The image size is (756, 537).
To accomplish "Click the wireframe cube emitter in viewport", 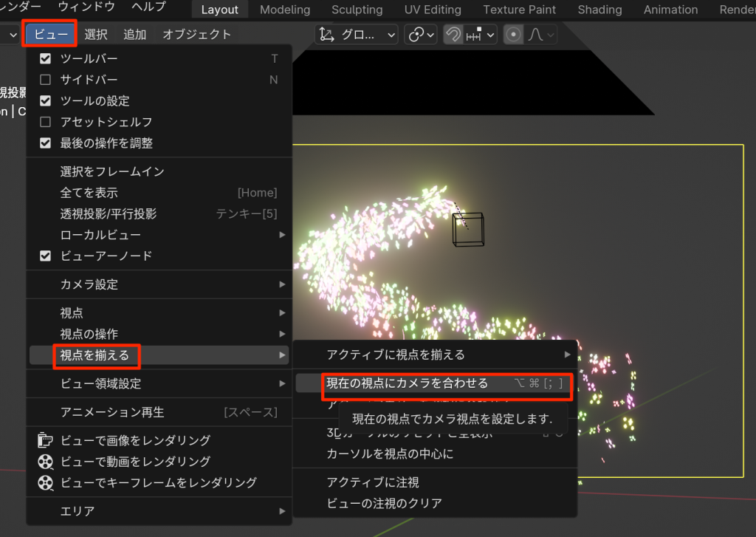I will pyautogui.click(x=469, y=229).
